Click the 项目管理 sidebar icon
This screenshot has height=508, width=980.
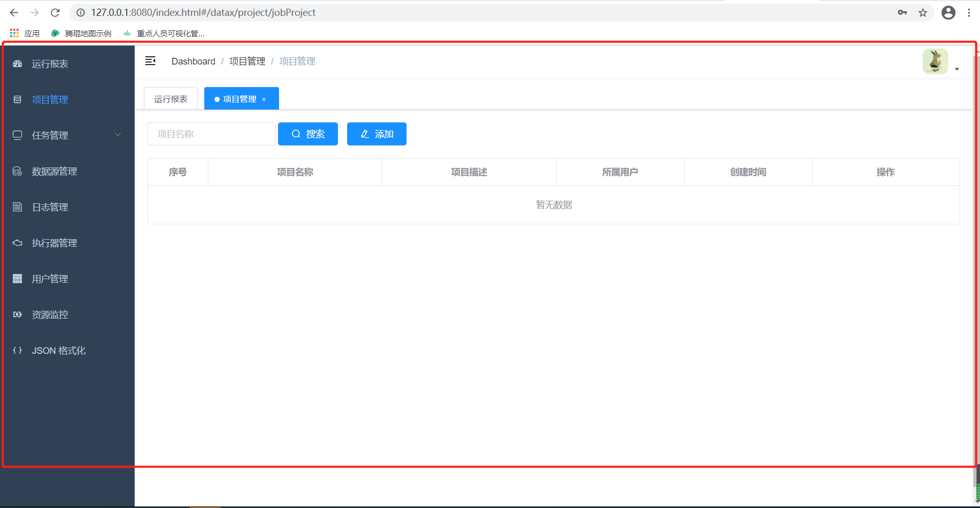(x=17, y=99)
